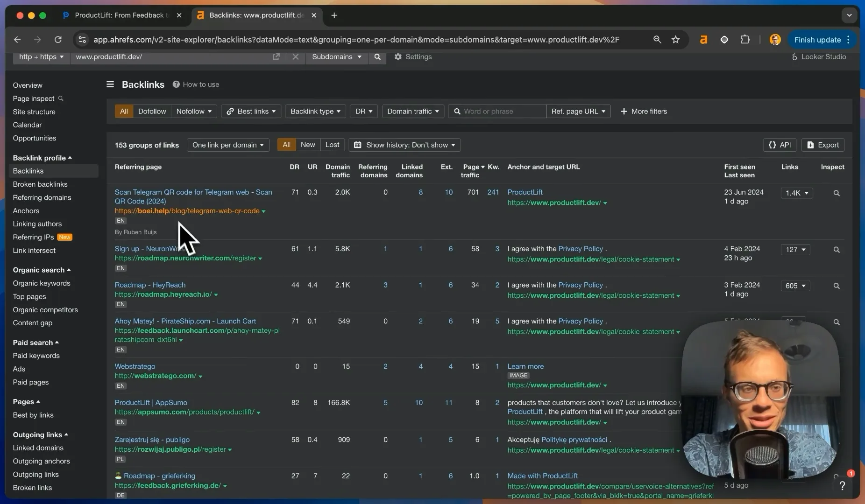
Task: Click More filters button
Action: pyautogui.click(x=644, y=112)
